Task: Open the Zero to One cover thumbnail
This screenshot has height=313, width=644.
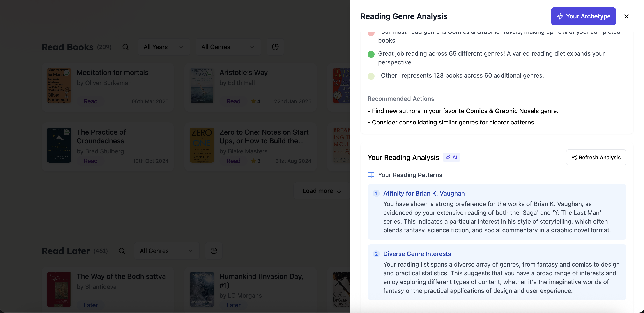Action: (202, 145)
